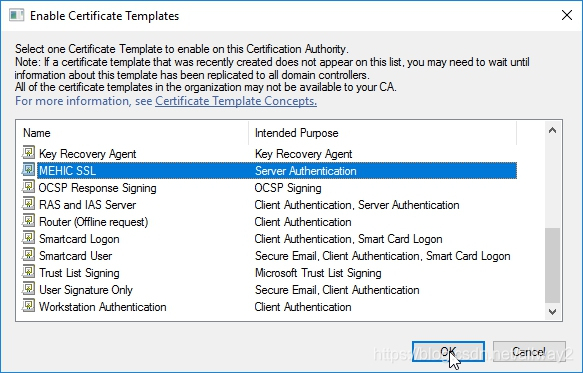Viewport: 583px width, 373px height.
Task: Sort list by Intended Purpose column header
Action: click(383, 133)
